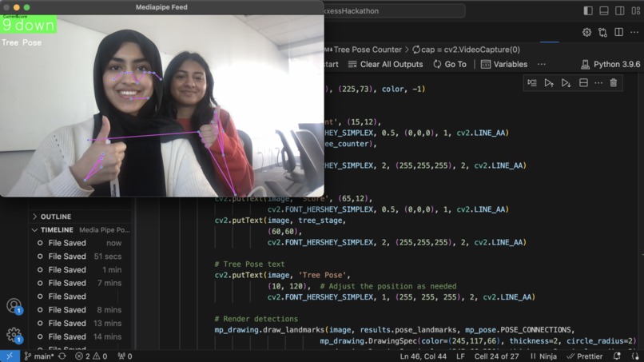Select File Saved entry from 51 secs
This screenshot has width=644, height=362.
[79, 257]
